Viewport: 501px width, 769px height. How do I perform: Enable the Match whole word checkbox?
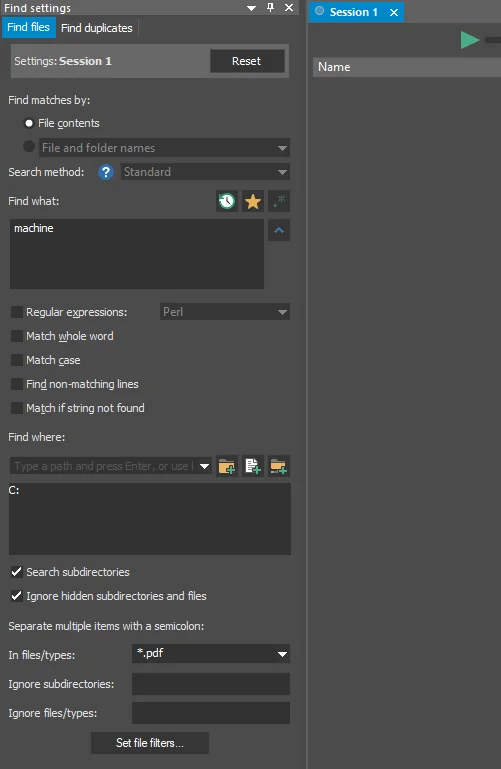(x=17, y=336)
